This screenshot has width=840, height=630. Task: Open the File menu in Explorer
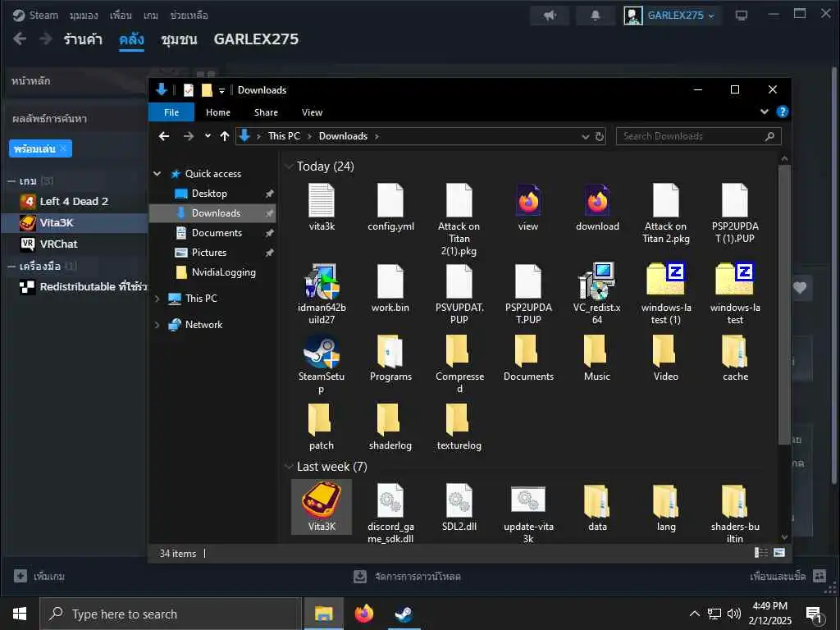171,112
